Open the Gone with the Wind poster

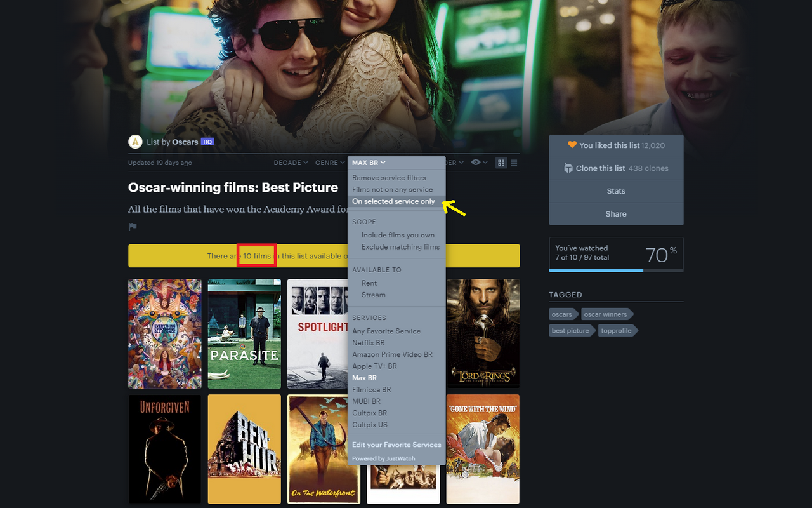[483, 449]
